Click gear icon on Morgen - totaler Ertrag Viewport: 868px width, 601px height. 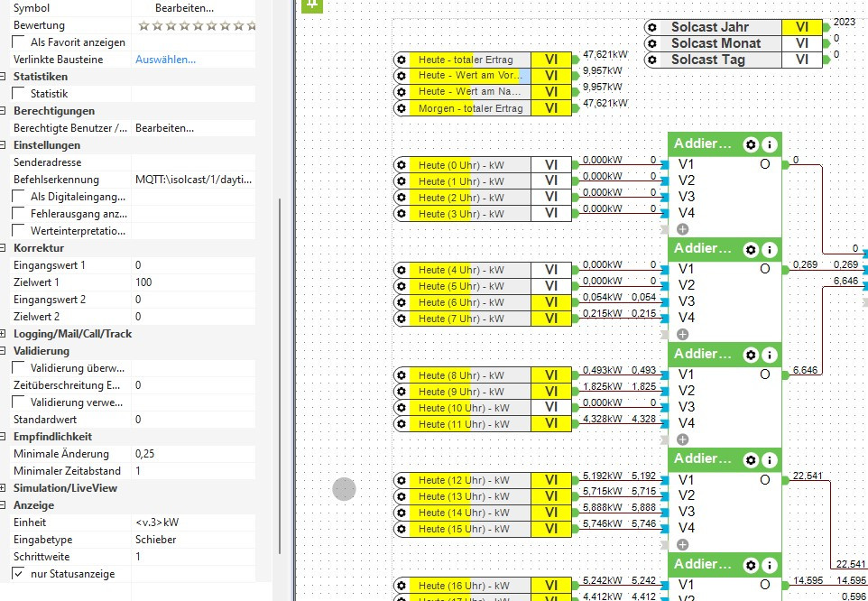click(x=402, y=108)
